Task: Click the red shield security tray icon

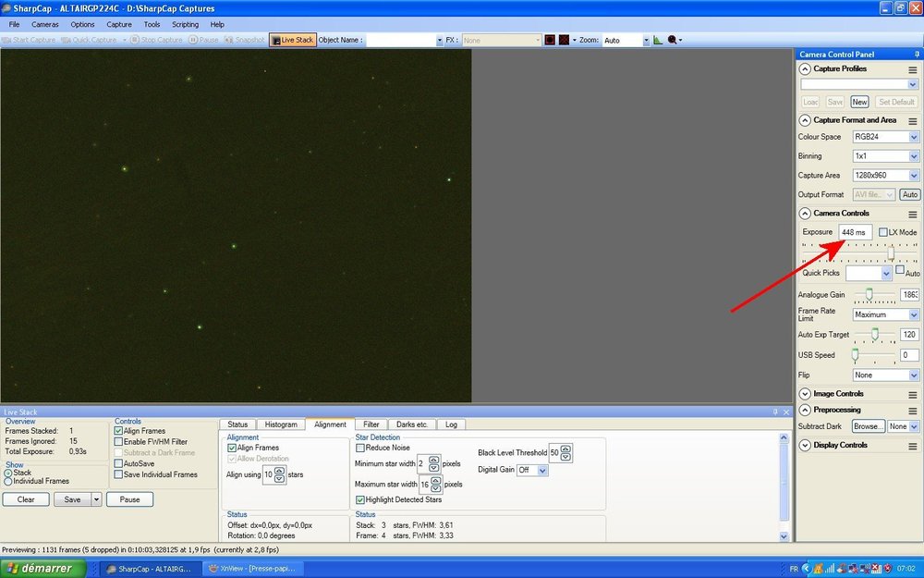Action: click(887, 569)
